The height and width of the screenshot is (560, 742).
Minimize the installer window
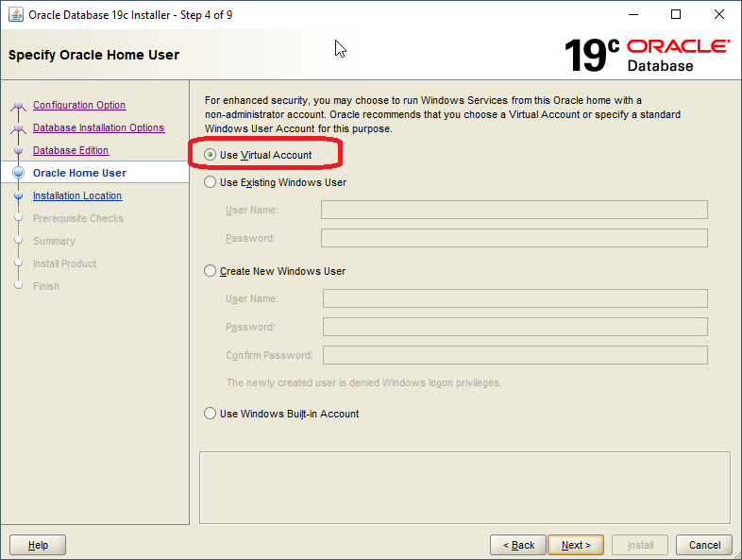pos(633,15)
